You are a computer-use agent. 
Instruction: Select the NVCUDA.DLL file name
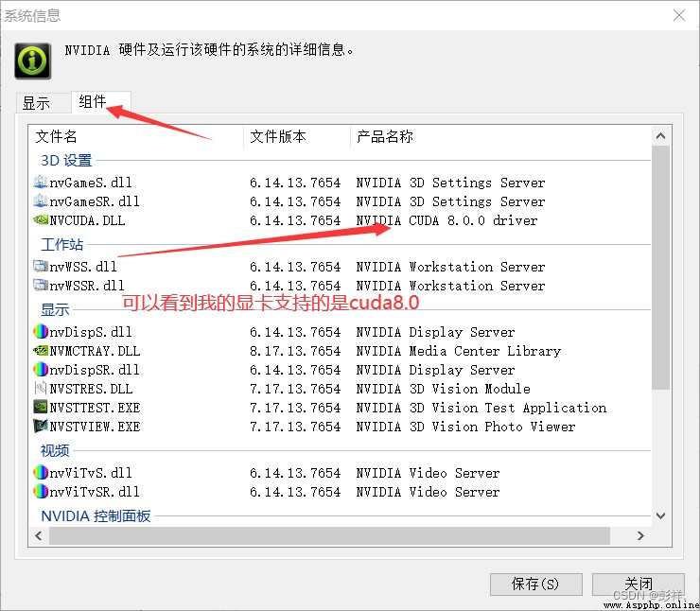(87, 220)
